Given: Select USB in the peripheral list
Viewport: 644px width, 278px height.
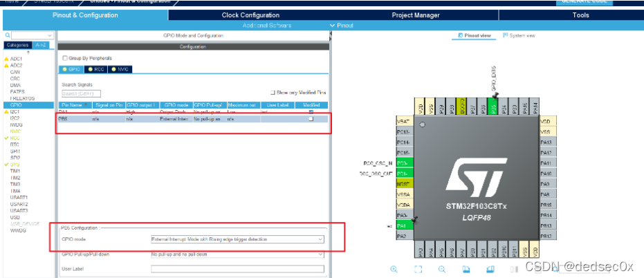Looking at the screenshot, I should pyautogui.click(x=15, y=217).
